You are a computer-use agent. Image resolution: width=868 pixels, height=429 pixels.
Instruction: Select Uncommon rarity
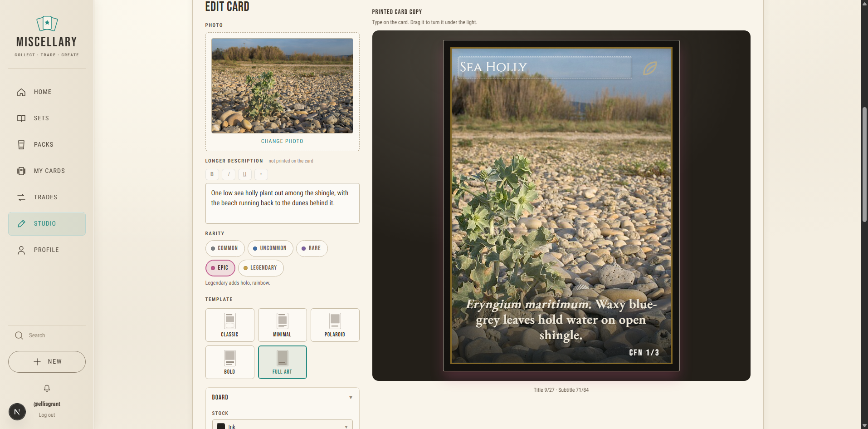tap(270, 248)
